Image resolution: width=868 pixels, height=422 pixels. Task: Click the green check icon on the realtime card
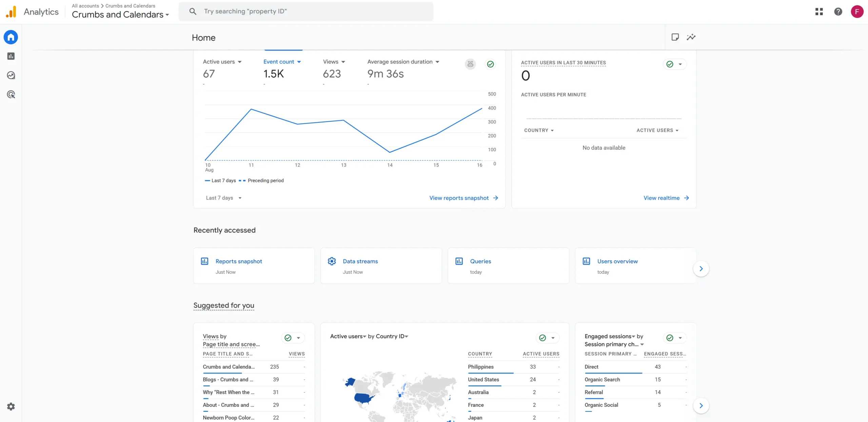[670, 64]
